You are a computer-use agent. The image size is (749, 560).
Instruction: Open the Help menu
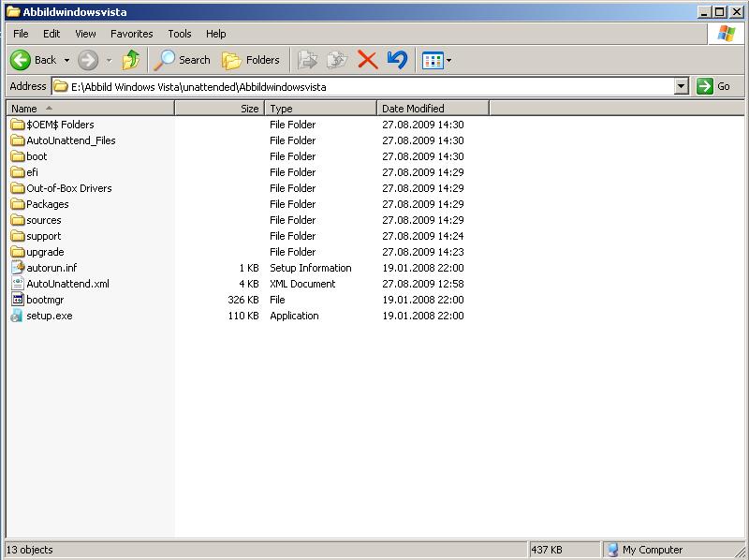point(216,34)
